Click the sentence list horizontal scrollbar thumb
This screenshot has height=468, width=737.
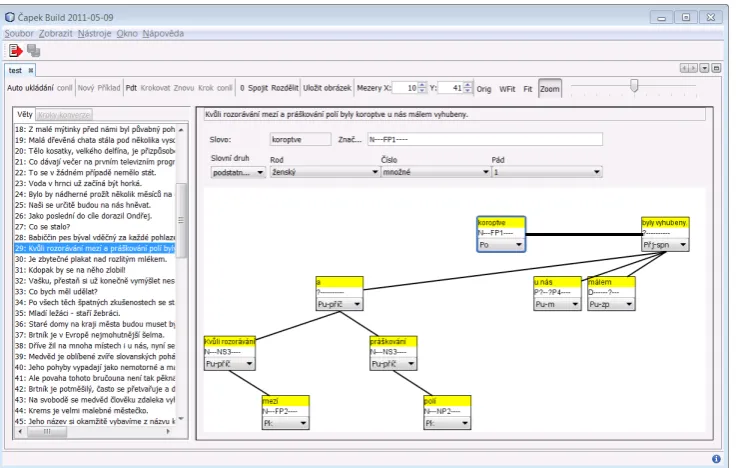coord(47,431)
